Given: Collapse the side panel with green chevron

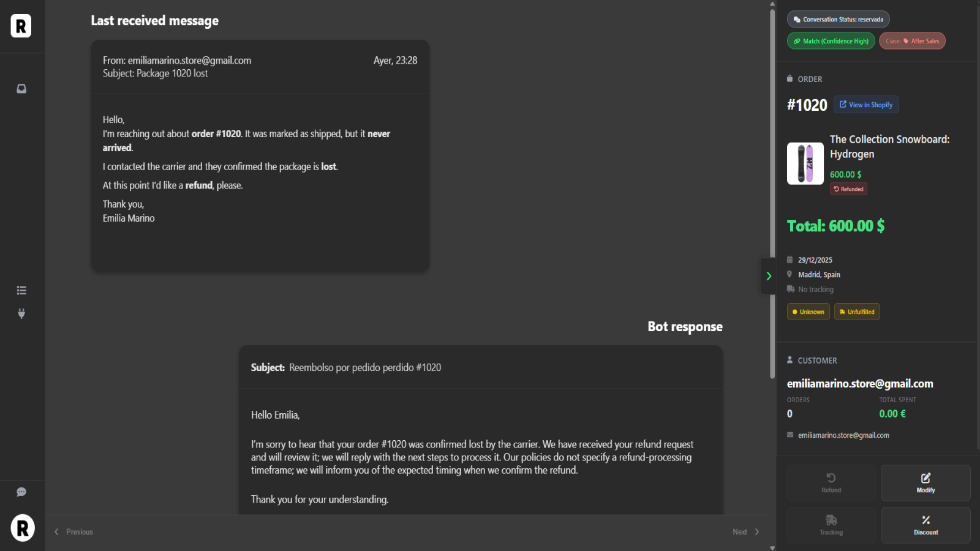Looking at the screenshot, I should click(769, 276).
